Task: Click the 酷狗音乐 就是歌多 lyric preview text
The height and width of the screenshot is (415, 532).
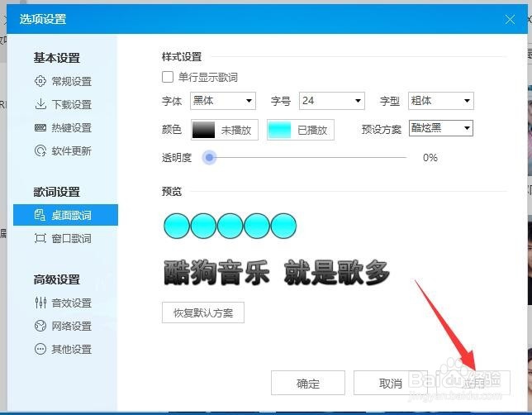Action: [277, 272]
